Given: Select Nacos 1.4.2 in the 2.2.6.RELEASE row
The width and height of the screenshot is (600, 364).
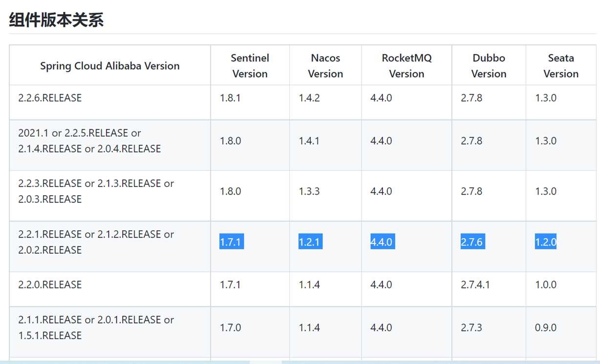Looking at the screenshot, I should [309, 98].
